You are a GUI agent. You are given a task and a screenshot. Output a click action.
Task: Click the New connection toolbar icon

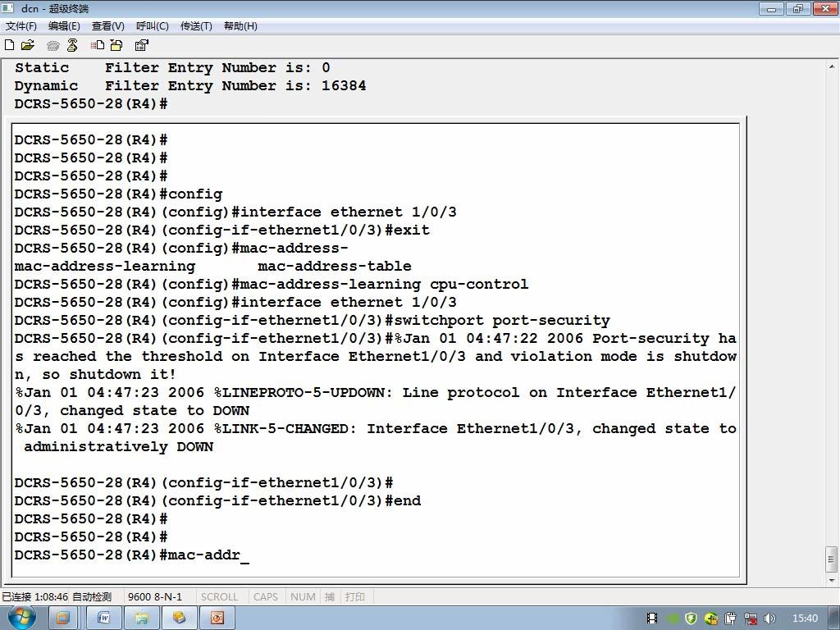[9, 45]
